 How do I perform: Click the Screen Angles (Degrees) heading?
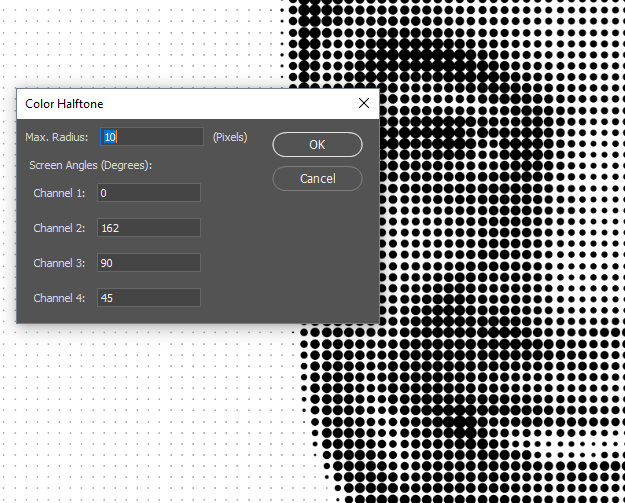click(x=90, y=165)
